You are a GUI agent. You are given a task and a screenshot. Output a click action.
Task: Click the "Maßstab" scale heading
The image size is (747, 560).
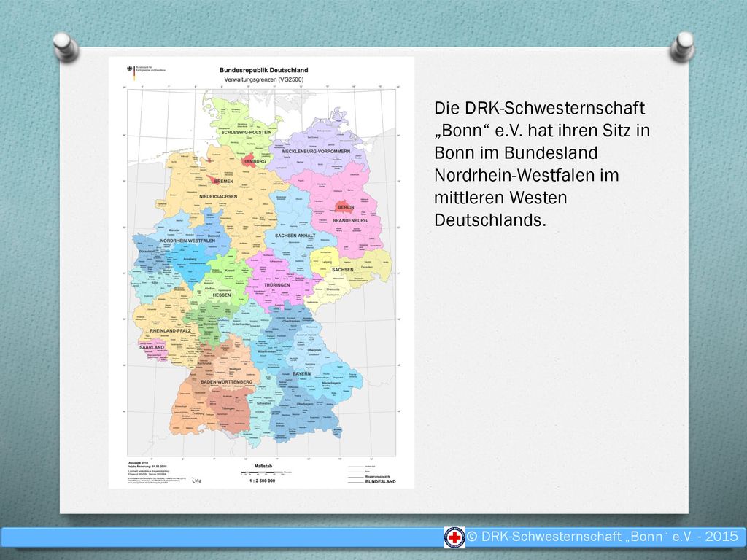[263, 466]
